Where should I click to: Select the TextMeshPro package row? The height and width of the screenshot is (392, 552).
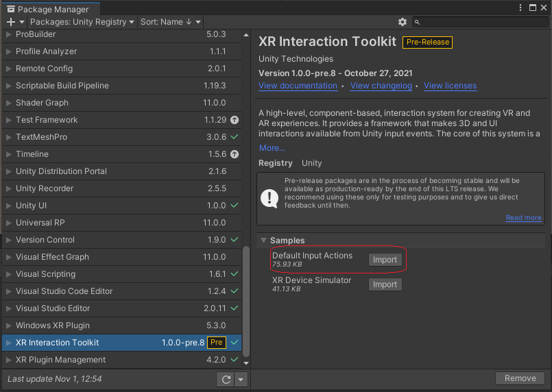click(x=122, y=137)
